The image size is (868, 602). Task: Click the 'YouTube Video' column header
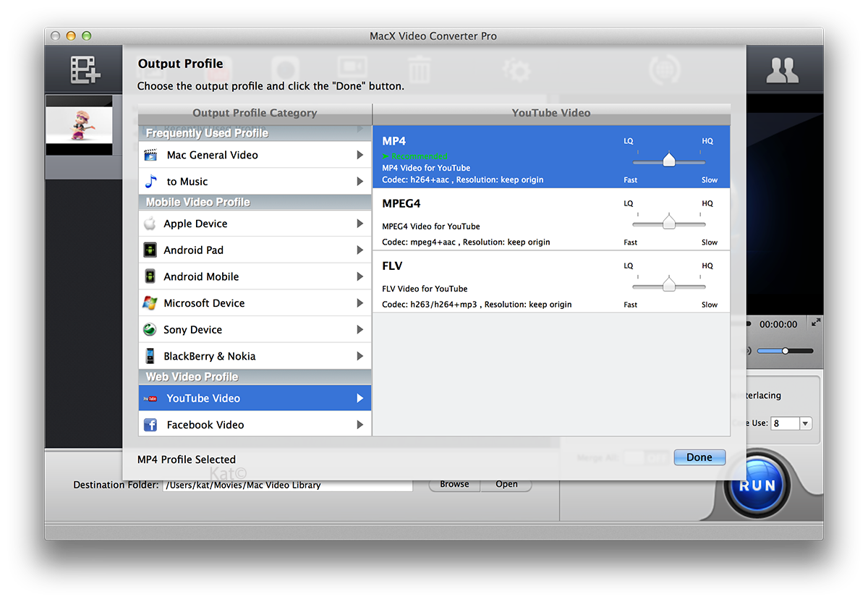(551, 113)
